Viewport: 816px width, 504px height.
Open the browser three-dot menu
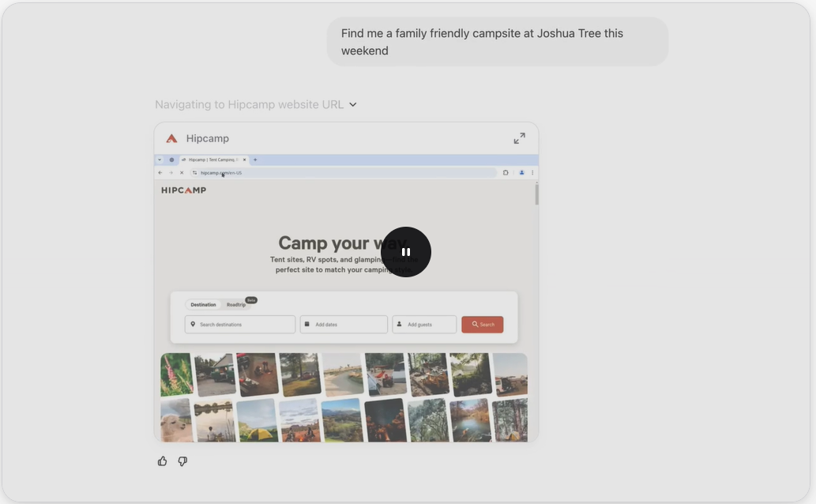(x=532, y=173)
